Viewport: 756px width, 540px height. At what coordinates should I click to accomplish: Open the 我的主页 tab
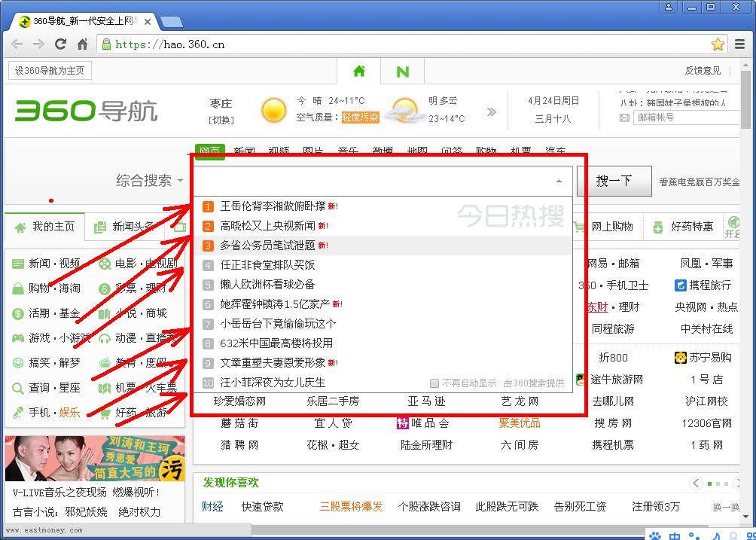pyautogui.click(x=45, y=227)
